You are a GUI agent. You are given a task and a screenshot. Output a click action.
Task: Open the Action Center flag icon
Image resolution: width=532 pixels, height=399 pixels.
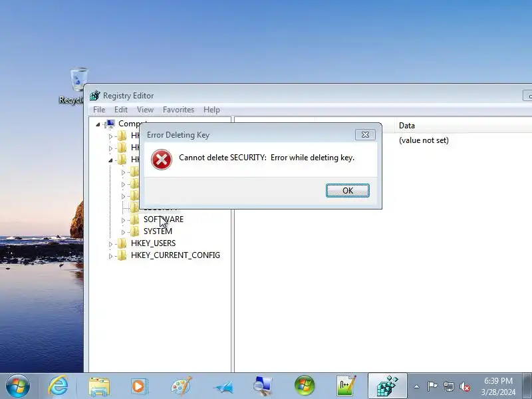coord(432,386)
